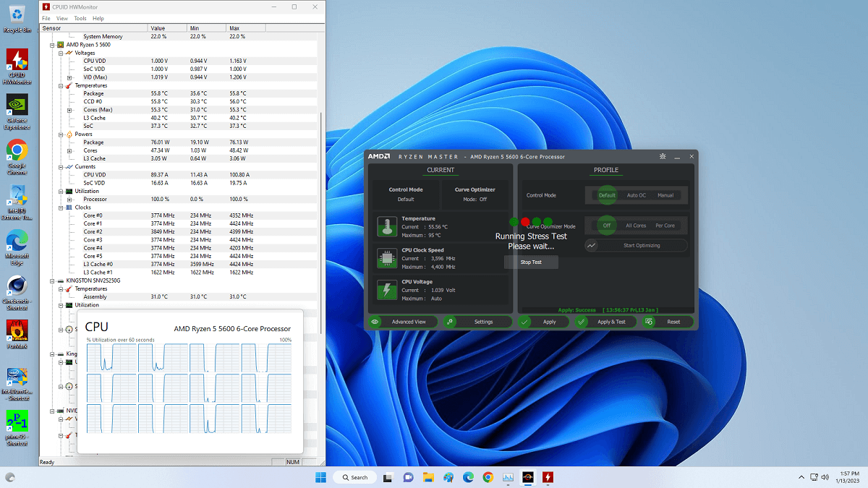Open CPUID HWMonitor desktop shortcut
Viewport: 868px width, 488px height.
coord(17,66)
